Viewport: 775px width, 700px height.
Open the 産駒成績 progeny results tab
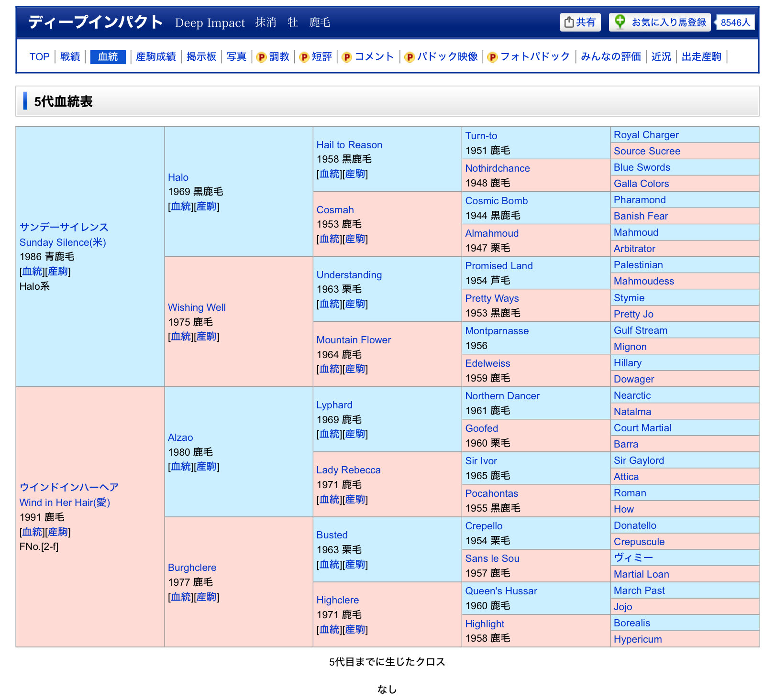(x=155, y=57)
